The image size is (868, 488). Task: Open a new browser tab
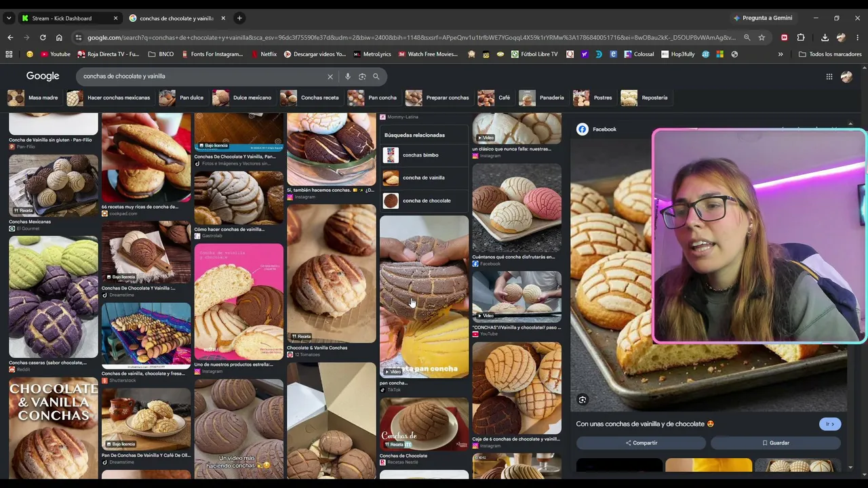coord(239,18)
